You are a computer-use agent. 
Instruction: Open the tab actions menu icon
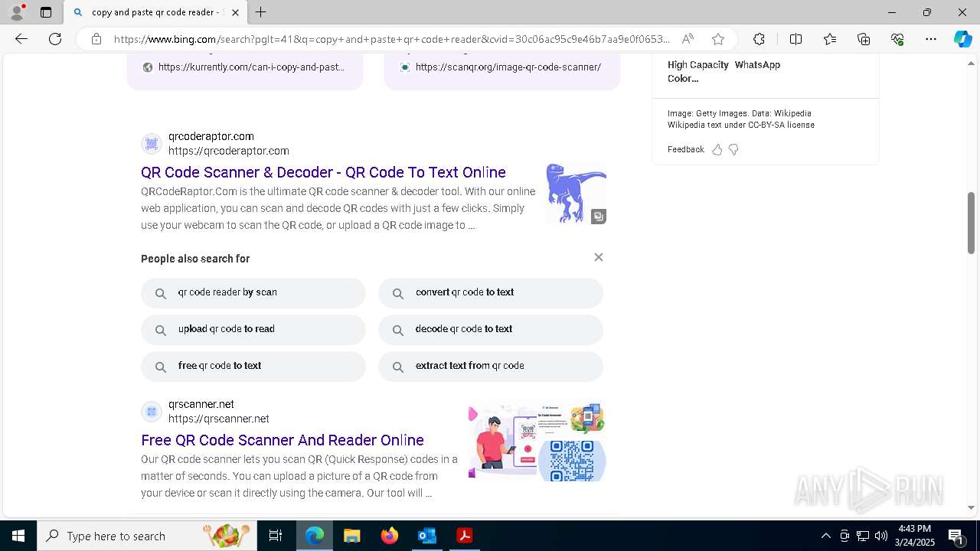coord(46,12)
